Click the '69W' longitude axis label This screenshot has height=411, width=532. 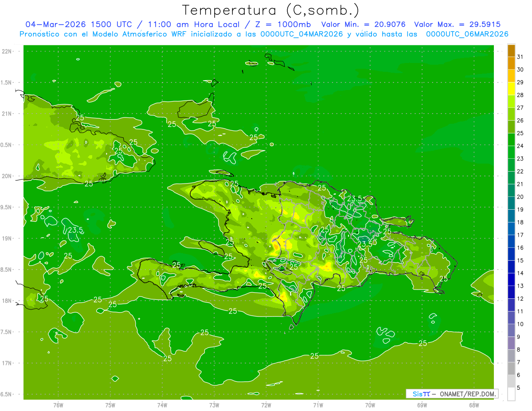pos(422,405)
